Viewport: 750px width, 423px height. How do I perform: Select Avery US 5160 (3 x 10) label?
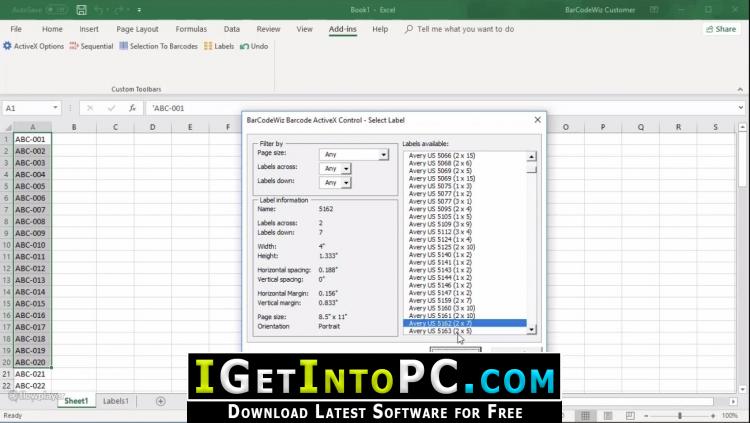coord(442,308)
